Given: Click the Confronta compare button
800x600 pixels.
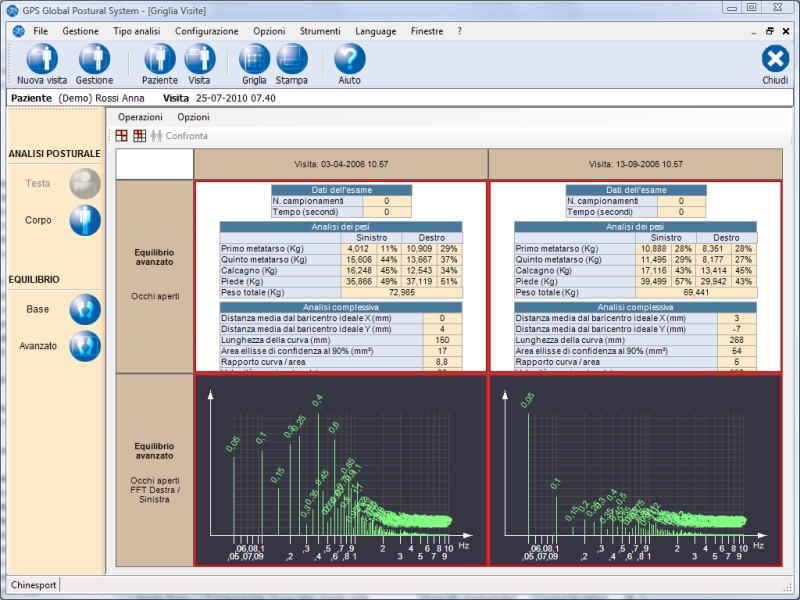Looking at the screenshot, I should point(180,136).
